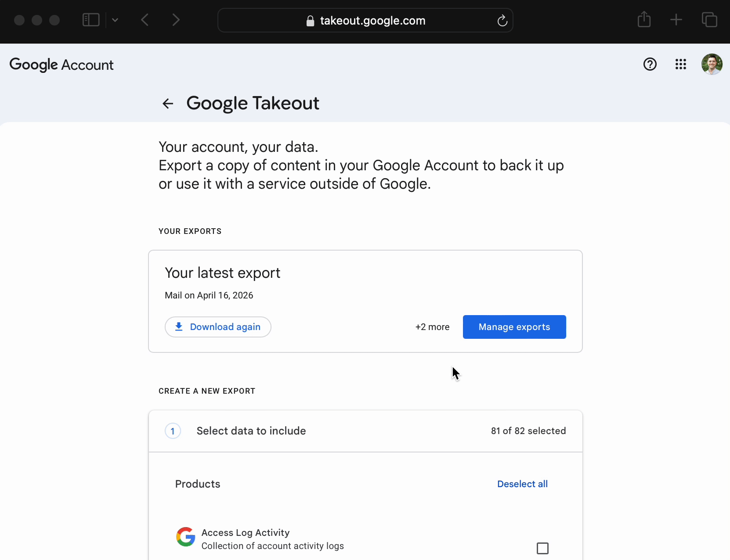Viewport: 730px width, 560px height.
Task: Open Manage exports
Action: (x=514, y=327)
